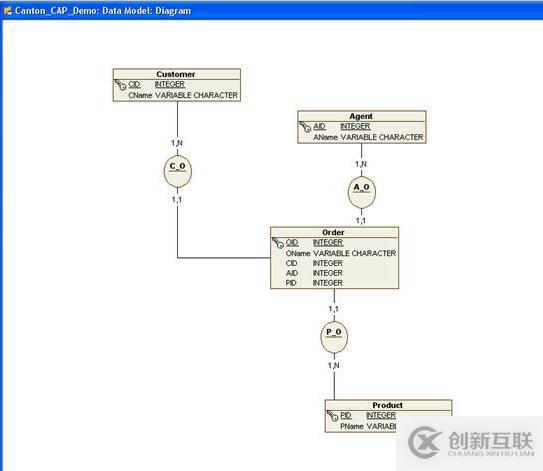Click the Canton_CAP_Demo diagram window title
The image size is (543, 471).
pos(103,11)
